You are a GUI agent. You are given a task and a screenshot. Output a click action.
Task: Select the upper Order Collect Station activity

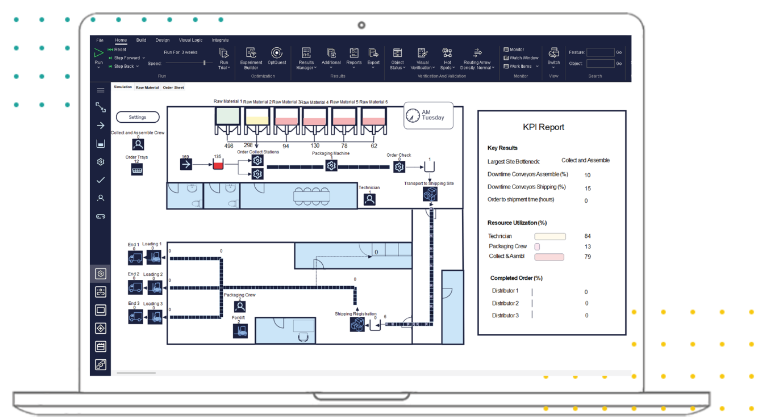pos(257,160)
